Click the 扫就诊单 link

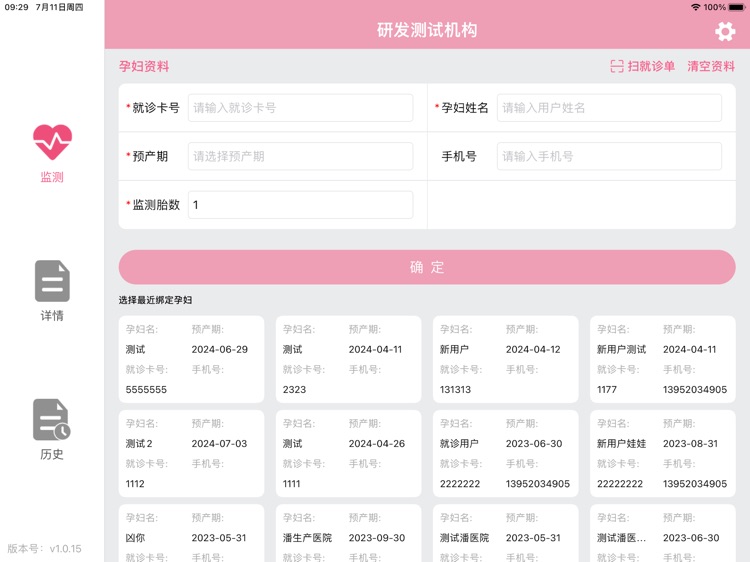pos(651,66)
